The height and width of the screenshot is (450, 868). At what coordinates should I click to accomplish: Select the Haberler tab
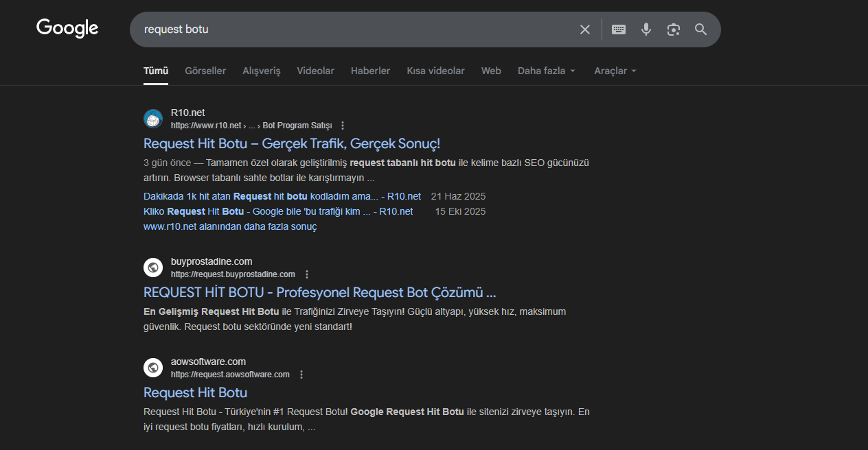tap(370, 71)
